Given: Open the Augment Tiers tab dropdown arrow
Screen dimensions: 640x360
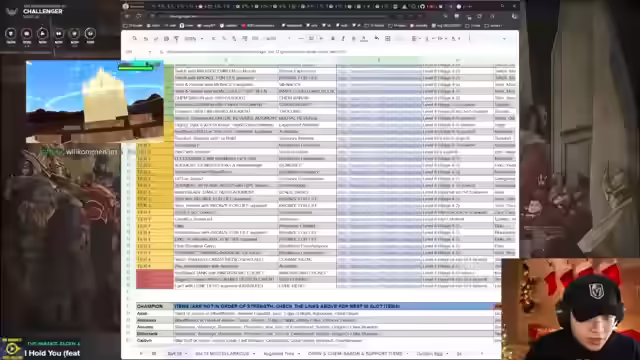Looking at the screenshot, I should (299, 353).
